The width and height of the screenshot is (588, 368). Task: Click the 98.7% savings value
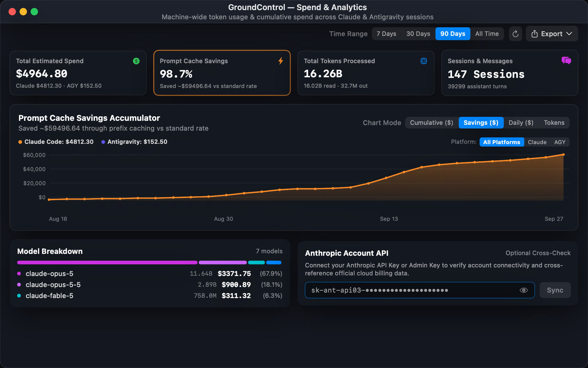(176, 74)
